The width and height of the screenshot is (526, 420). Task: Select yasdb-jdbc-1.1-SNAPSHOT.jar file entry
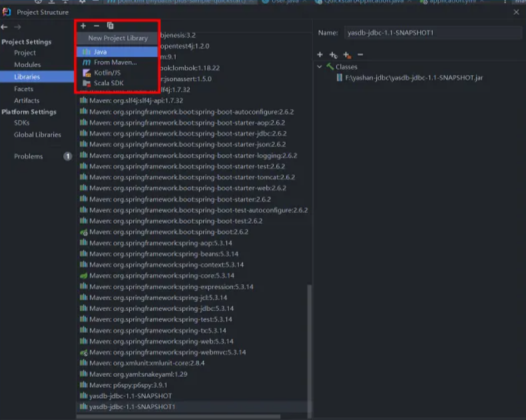(x=414, y=78)
